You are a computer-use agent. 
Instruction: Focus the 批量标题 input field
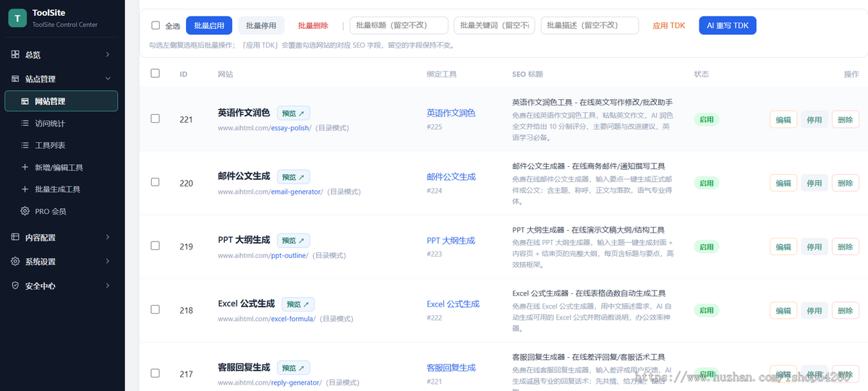[x=399, y=25]
